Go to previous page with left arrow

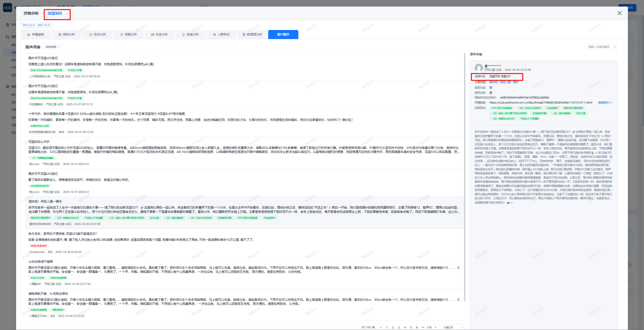[x=381, y=327]
